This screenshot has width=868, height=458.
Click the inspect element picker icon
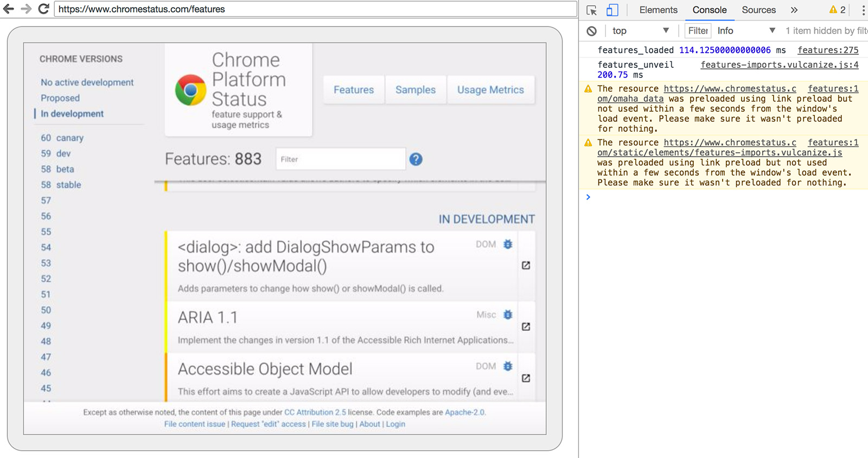(592, 10)
